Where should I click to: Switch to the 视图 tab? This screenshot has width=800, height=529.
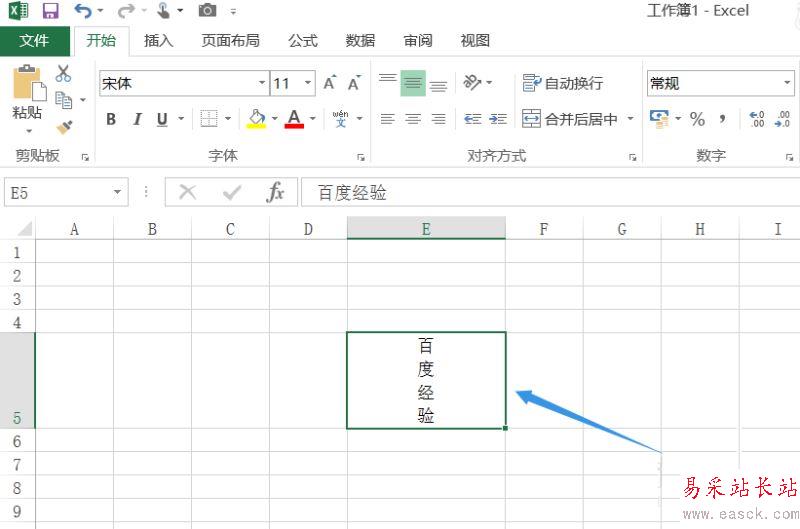[x=475, y=41]
